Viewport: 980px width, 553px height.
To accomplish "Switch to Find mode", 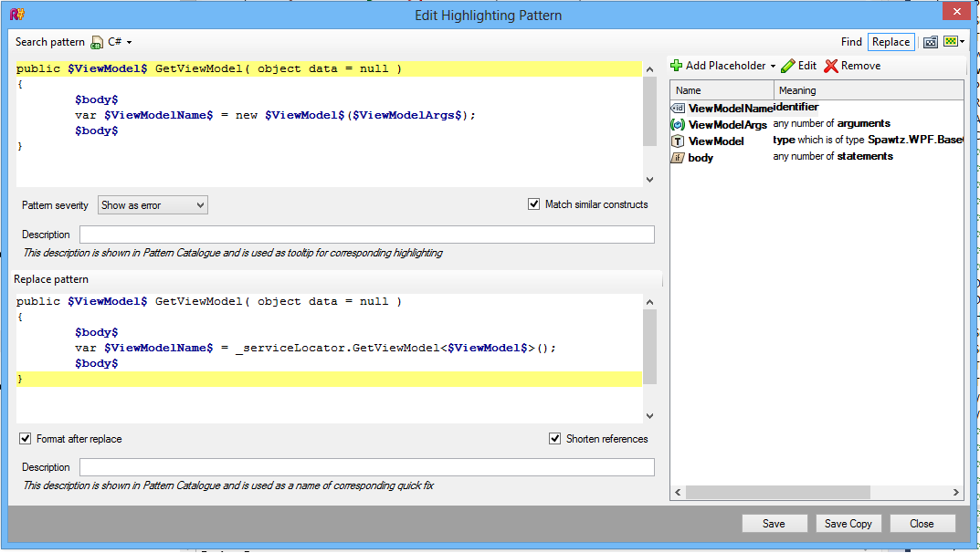I will [x=850, y=42].
